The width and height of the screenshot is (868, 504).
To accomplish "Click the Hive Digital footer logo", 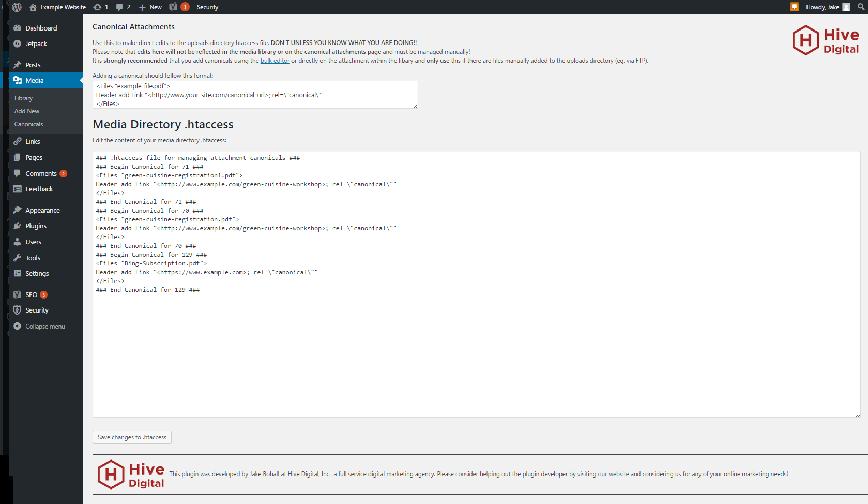I will pos(131,475).
